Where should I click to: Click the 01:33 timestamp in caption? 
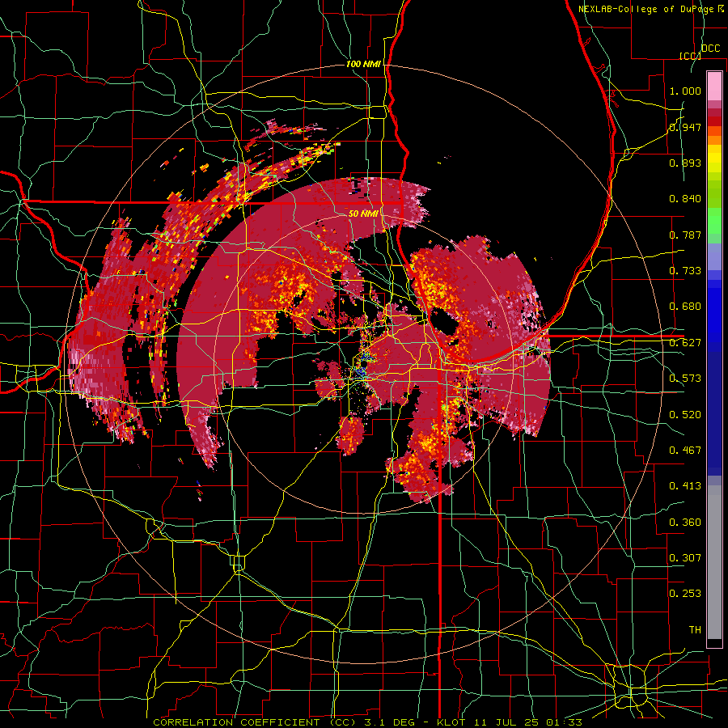[x=566, y=722]
